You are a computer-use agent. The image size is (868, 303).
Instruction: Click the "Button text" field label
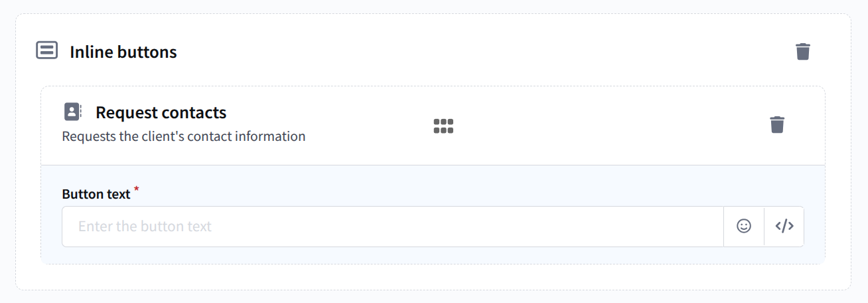96,194
